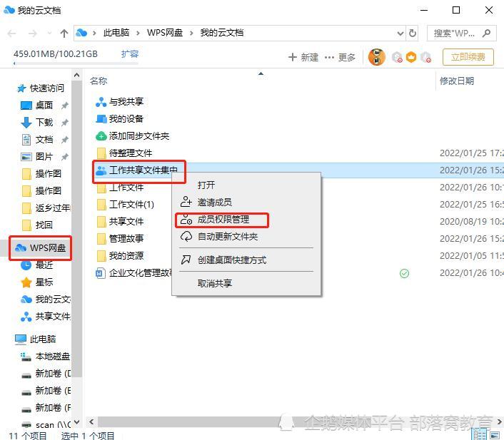
Task: Click the orange membership crown badge
Action: 411,58
